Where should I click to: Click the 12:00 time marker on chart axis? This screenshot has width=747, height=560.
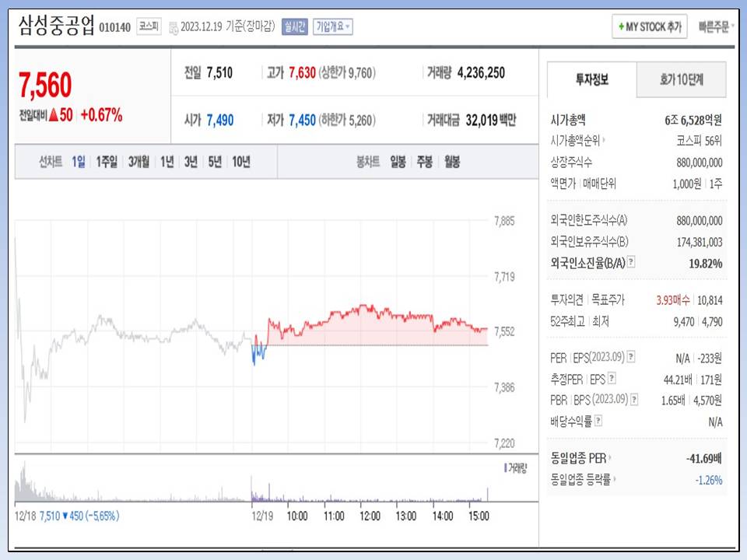[370, 516]
